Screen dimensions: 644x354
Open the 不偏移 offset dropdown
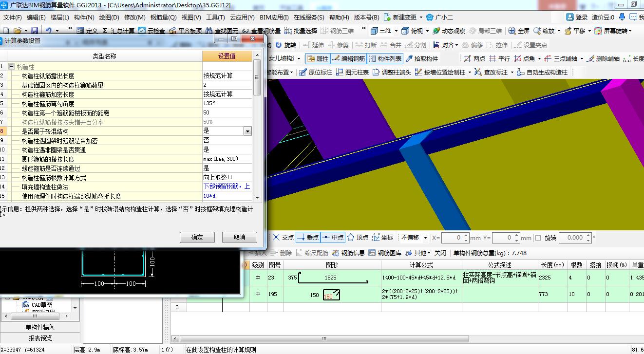425,238
